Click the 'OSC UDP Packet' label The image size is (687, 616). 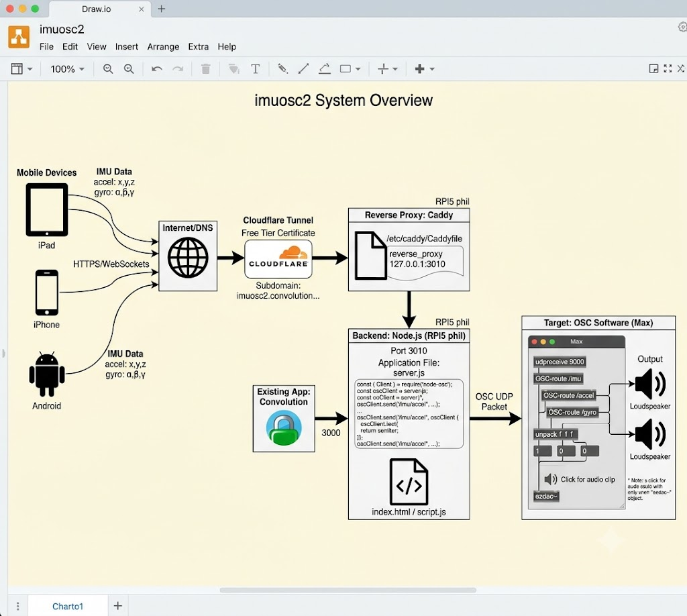click(494, 401)
